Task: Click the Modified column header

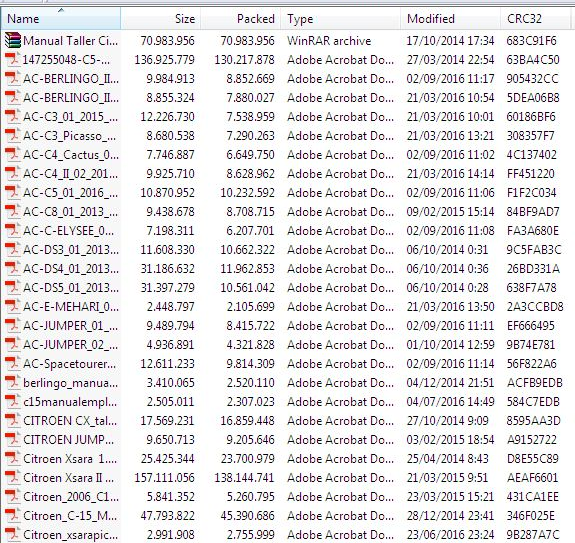Action: tap(451, 18)
